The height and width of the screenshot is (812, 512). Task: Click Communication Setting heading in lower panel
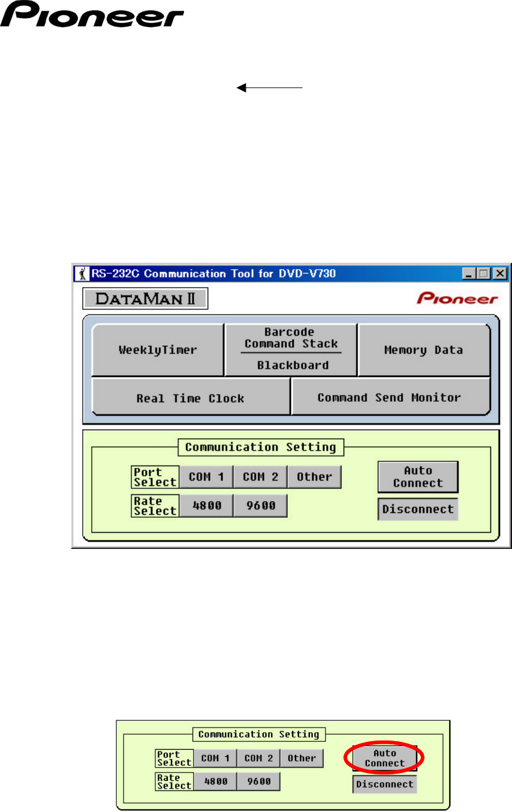pos(259,734)
